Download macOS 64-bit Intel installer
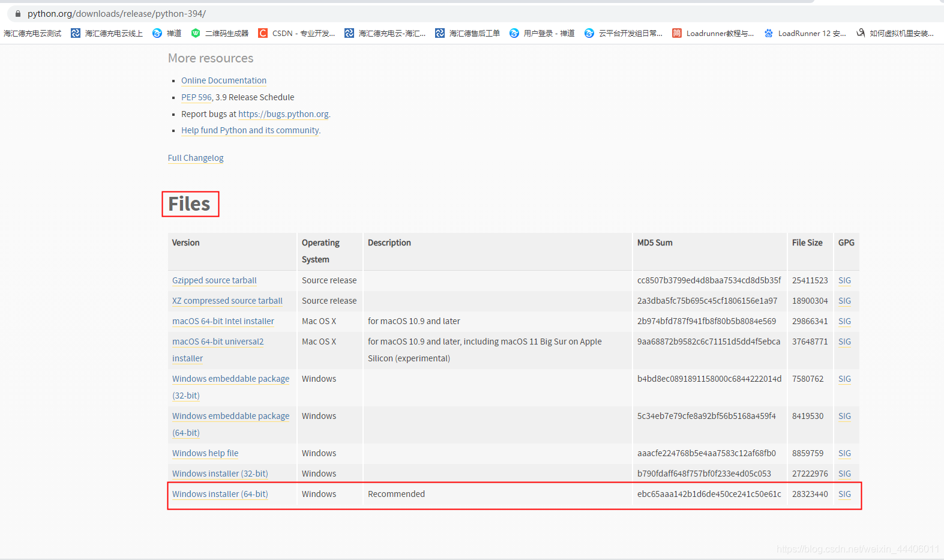This screenshot has height=560, width=944. pyautogui.click(x=223, y=321)
